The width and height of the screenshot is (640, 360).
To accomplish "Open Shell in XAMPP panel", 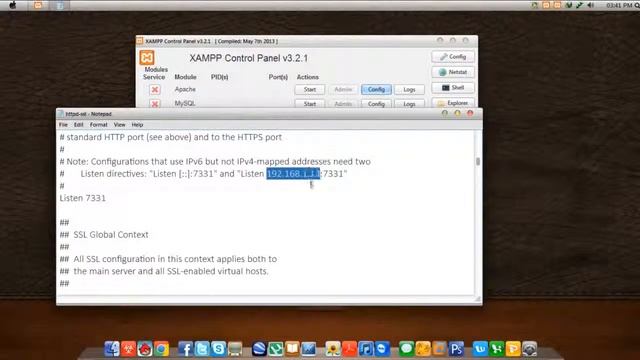I will pyautogui.click(x=453, y=88).
